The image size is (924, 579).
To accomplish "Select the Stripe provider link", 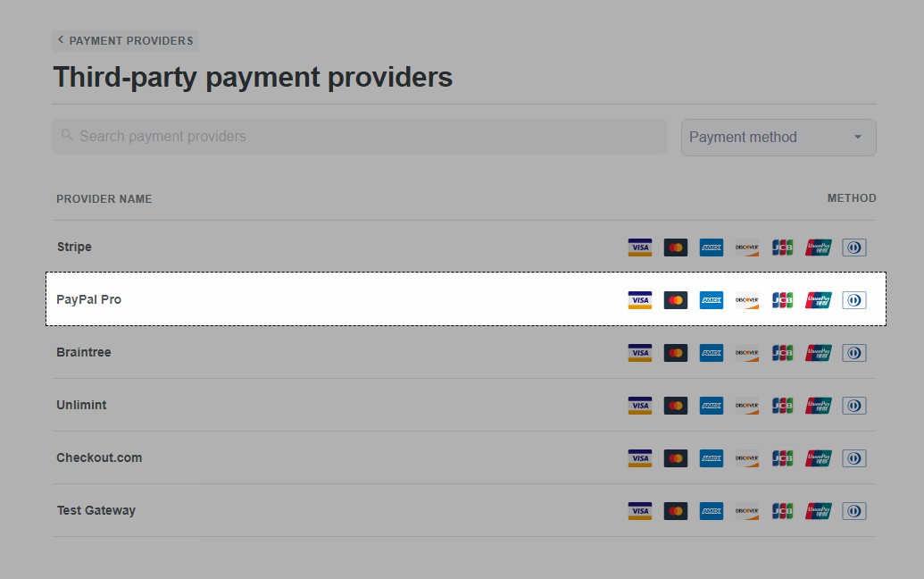I will [x=74, y=247].
